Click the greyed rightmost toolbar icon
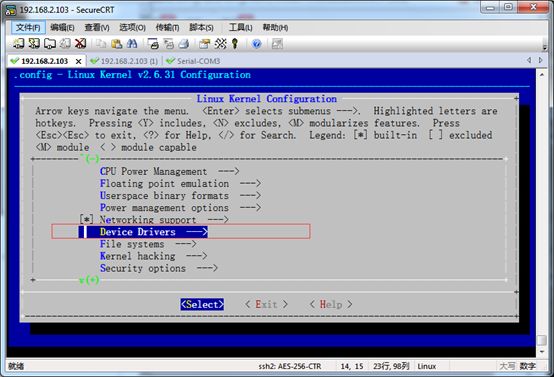 (x=277, y=43)
